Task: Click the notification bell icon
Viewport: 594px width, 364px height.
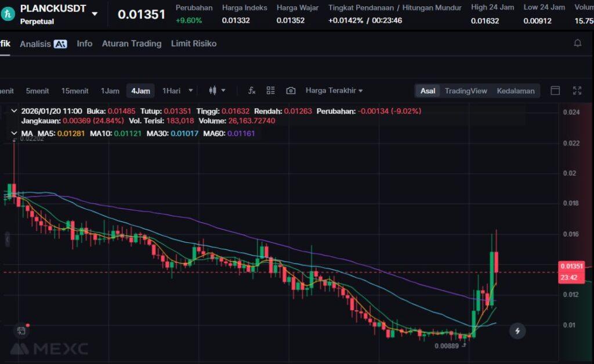Action: [x=577, y=43]
